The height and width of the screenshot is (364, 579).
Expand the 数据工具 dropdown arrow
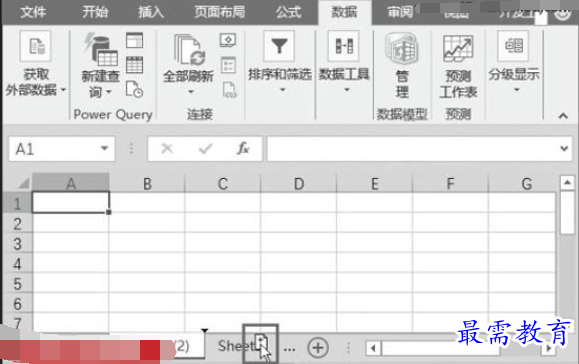tap(347, 90)
